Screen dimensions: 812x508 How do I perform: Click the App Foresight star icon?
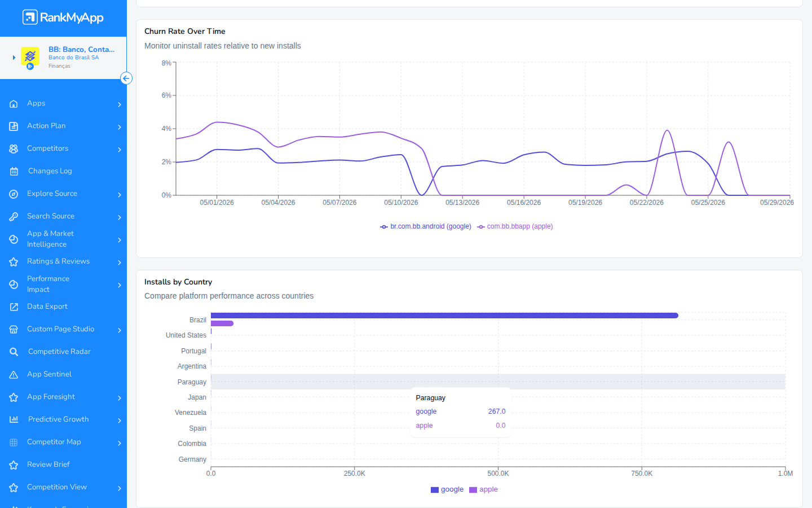pos(14,397)
